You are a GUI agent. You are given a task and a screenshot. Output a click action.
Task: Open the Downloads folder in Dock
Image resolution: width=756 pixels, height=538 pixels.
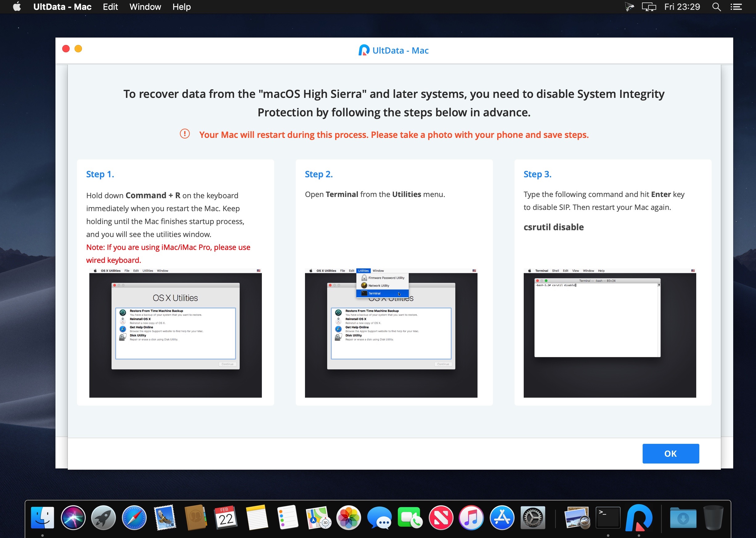coord(683,517)
